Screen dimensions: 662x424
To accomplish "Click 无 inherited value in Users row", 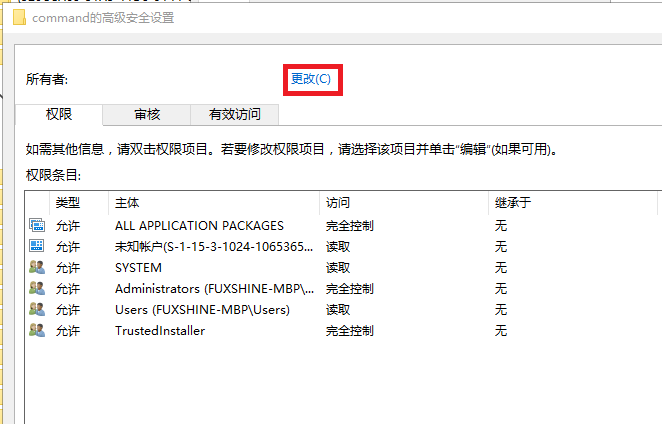I will coord(501,310).
